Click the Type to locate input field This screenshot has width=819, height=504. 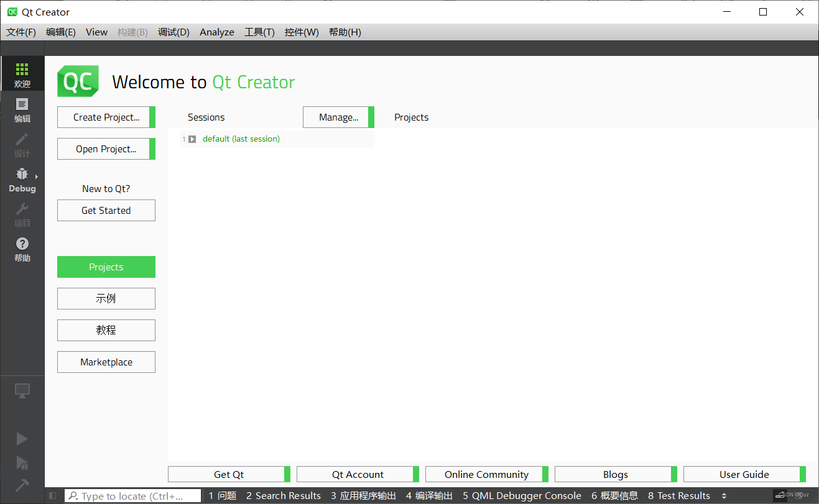(133, 496)
